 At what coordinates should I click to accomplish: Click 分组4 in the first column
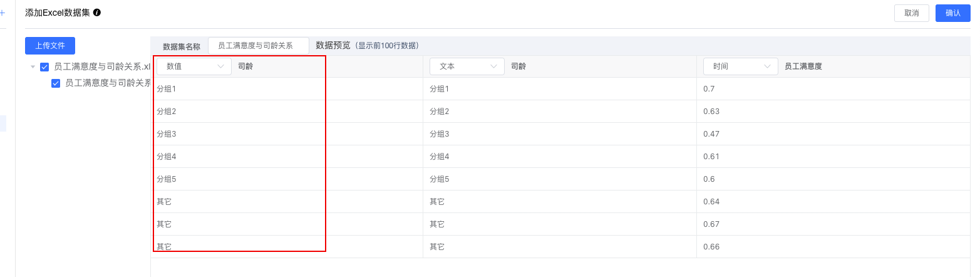(167, 157)
